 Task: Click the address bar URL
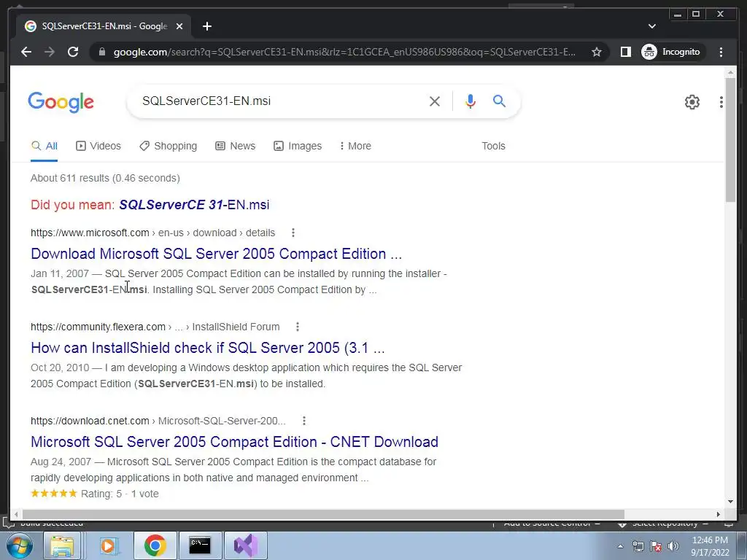click(344, 52)
